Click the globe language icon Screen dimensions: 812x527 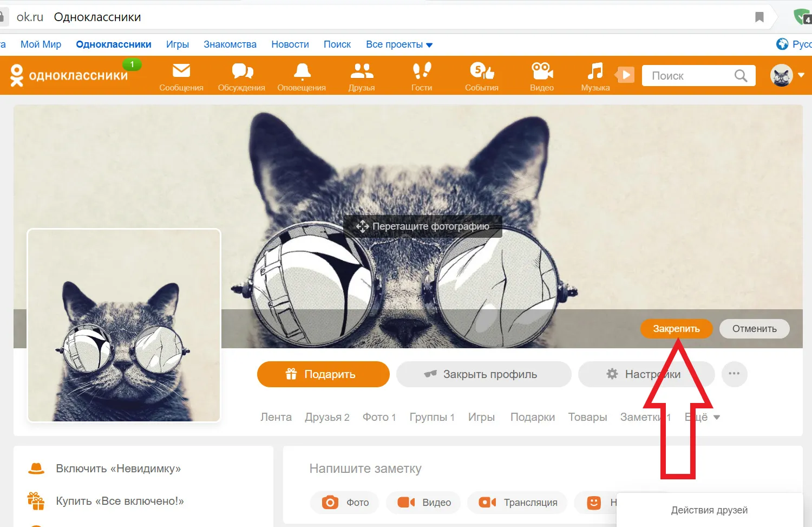[782, 44]
